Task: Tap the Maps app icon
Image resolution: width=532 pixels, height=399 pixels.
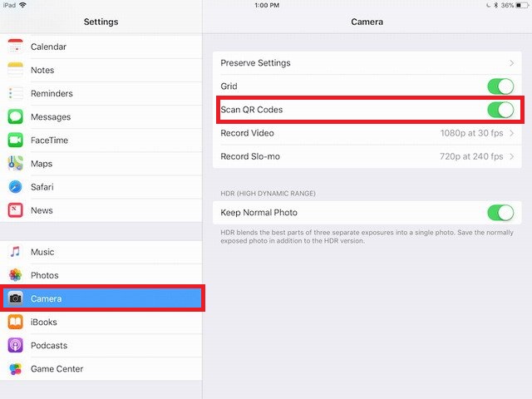Action: click(x=16, y=164)
